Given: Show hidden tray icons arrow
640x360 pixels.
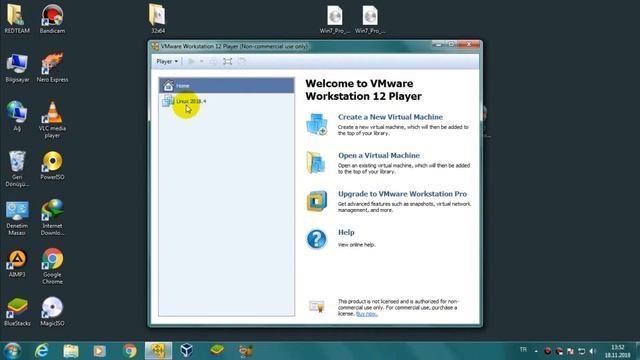Looking at the screenshot, I should click(x=536, y=351).
